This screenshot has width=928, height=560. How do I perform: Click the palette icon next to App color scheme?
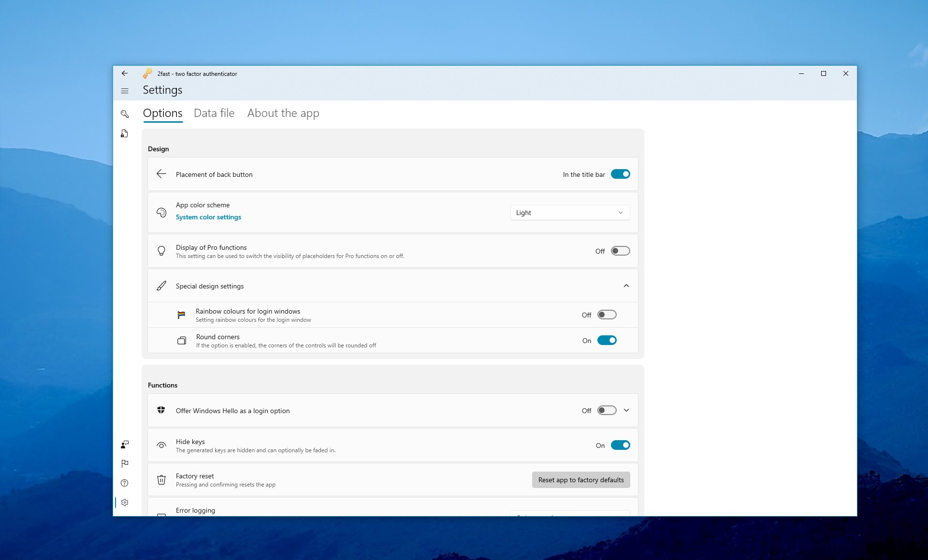tap(161, 212)
